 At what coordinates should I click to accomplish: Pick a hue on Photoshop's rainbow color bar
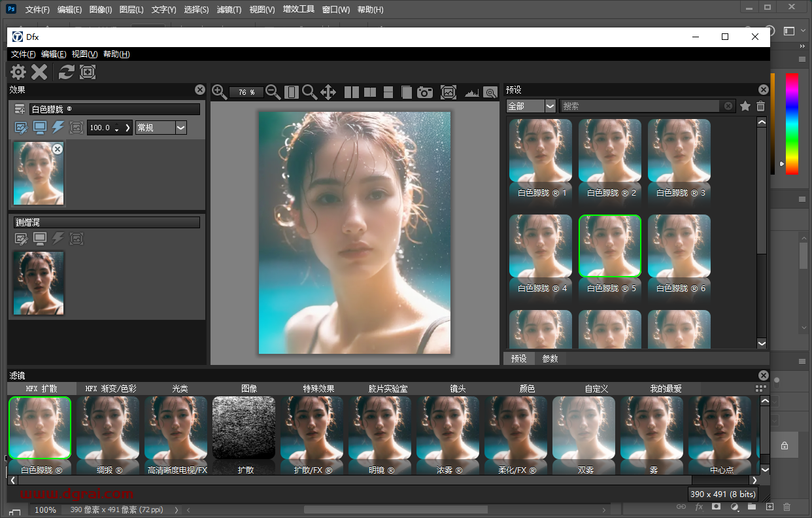click(x=792, y=124)
